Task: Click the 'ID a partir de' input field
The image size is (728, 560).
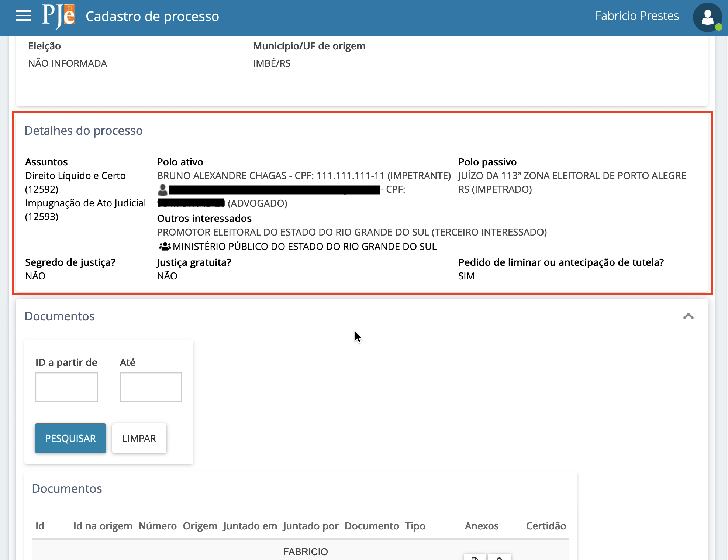Action: coord(66,387)
